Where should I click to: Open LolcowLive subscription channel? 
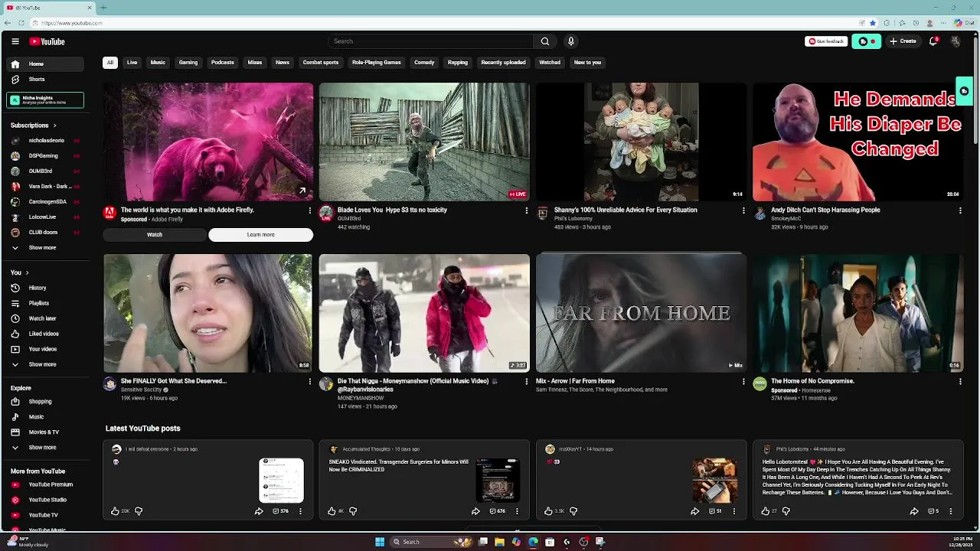pos(46,217)
